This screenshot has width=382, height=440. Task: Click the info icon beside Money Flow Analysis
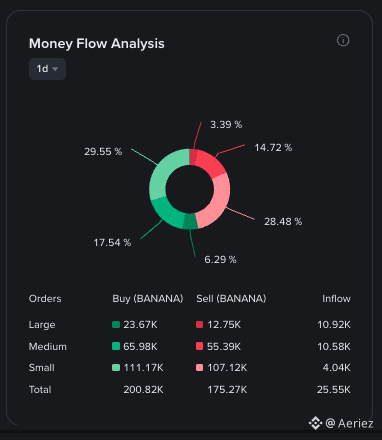click(343, 40)
